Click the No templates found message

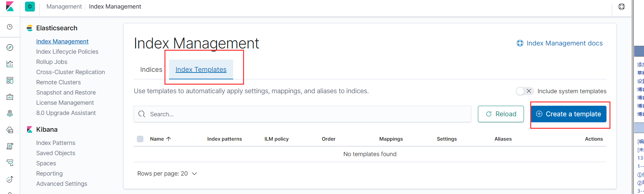click(x=370, y=154)
